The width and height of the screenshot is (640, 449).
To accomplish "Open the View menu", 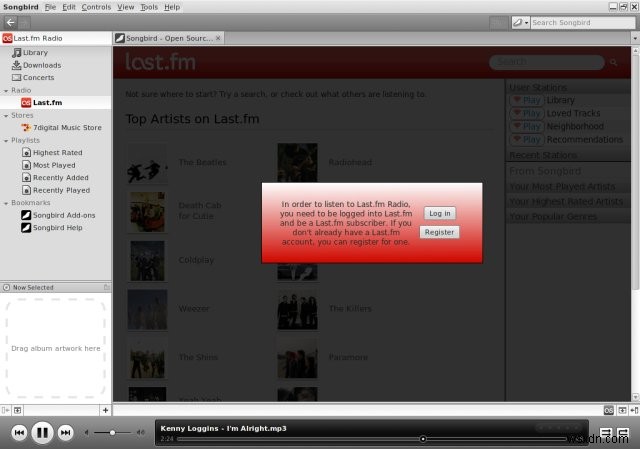I will [x=125, y=7].
